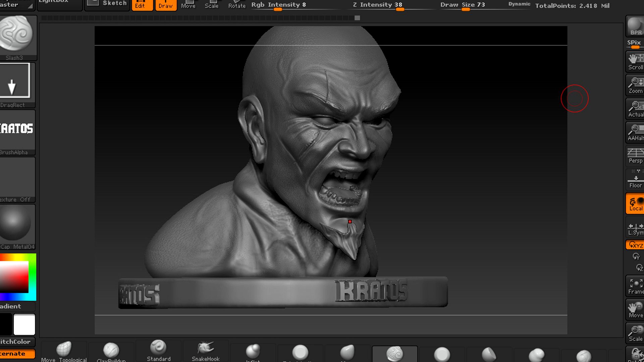Open the Texture Off texture selector
The height and width of the screenshot is (362, 644).
pos(17,180)
